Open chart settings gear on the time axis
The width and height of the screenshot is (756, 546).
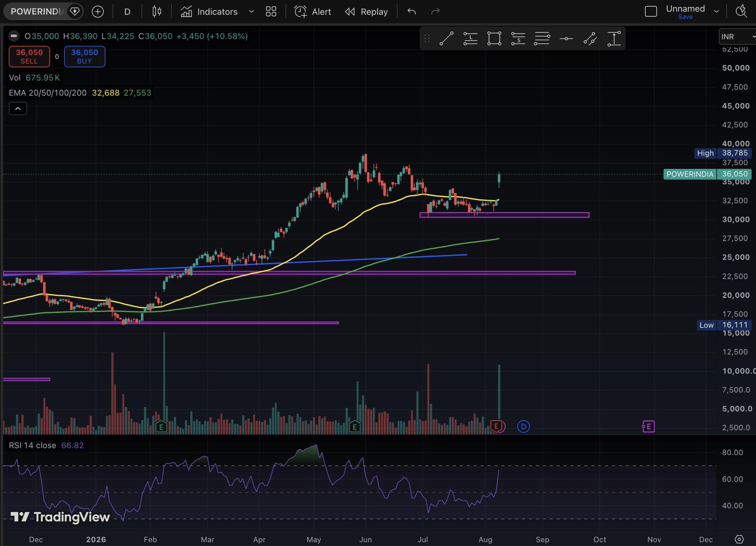pos(739,539)
